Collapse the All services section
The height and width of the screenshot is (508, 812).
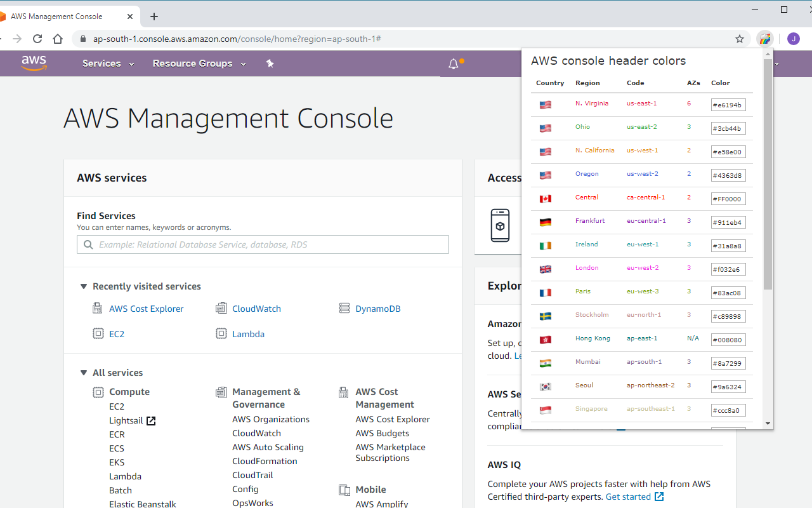click(84, 373)
